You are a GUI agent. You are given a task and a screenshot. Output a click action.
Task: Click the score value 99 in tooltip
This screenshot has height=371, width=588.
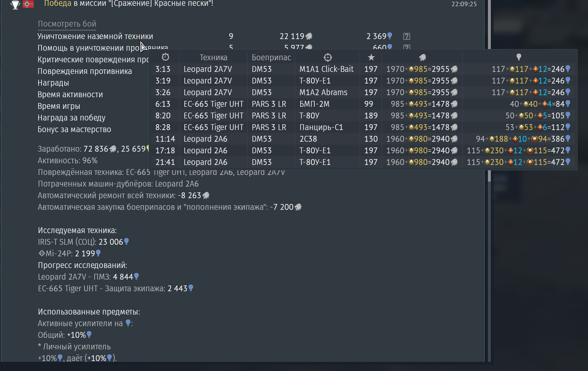(369, 104)
